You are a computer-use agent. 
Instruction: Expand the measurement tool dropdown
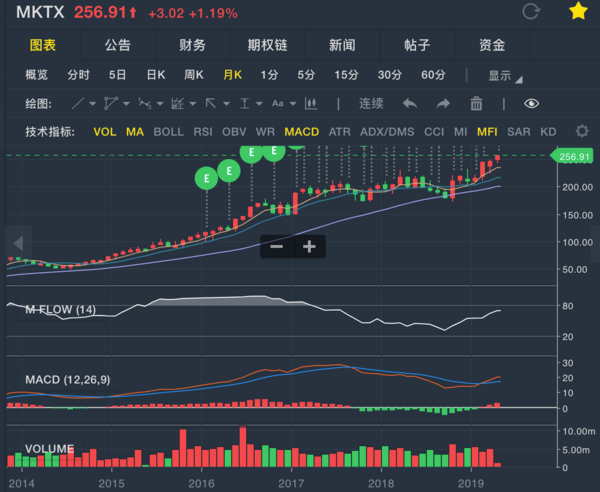point(259,104)
